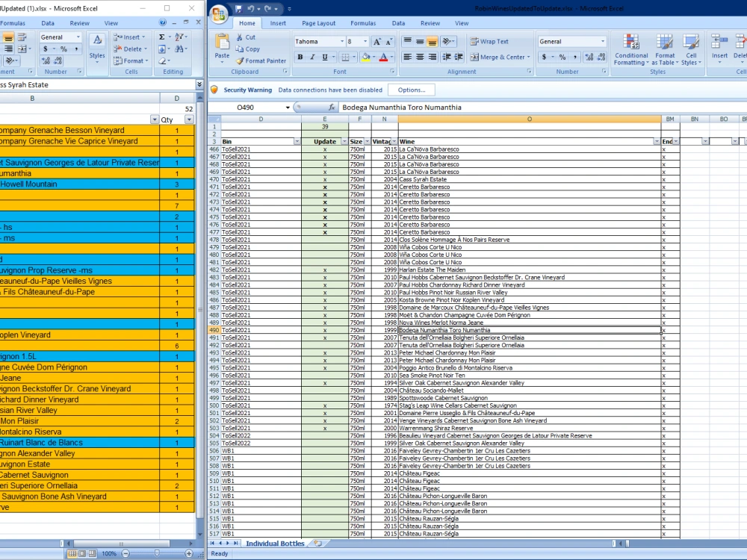Toggle Middle Align in right window
Screen dimensions: 747x560
pyautogui.click(x=420, y=42)
